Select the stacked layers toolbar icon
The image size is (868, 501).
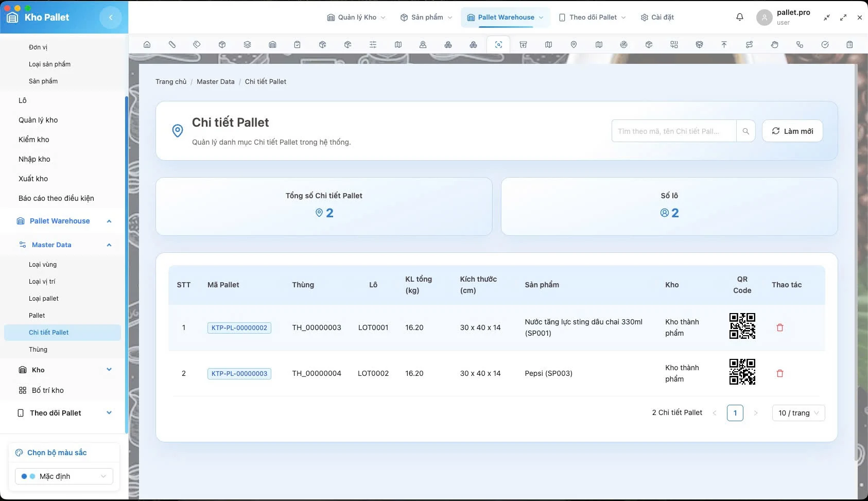(247, 45)
